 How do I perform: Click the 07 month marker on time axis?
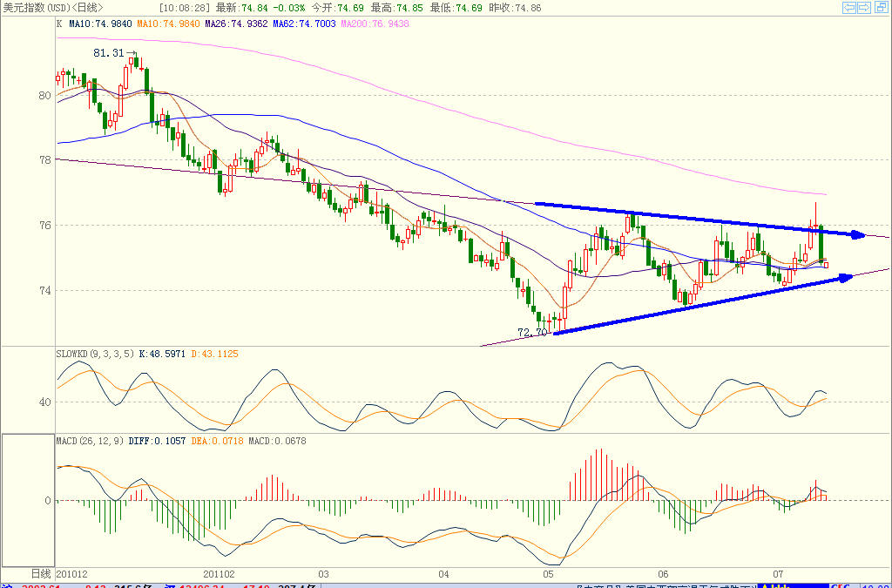click(x=778, y=574)
